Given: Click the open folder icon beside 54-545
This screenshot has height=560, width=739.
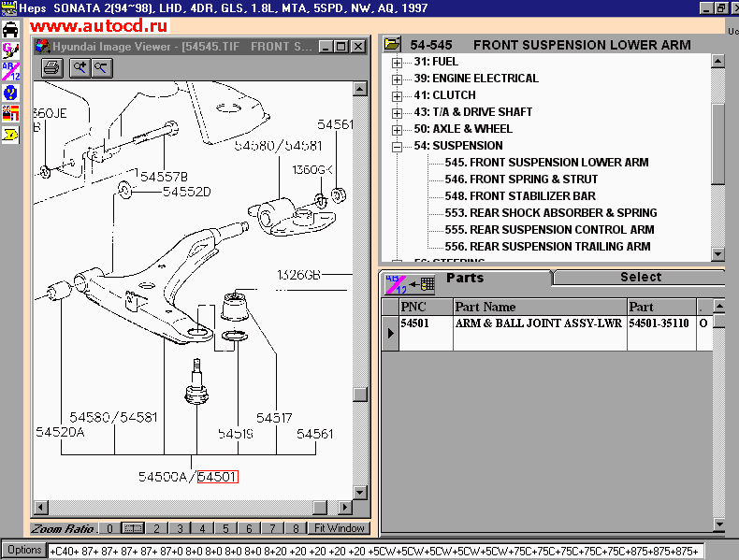Looking at the screenshot, I should click(392, 44).
